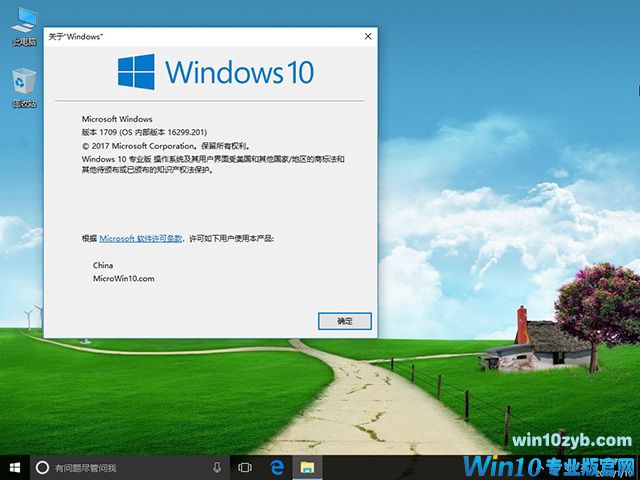640x480 pixels.
Task: Click the Cortana circle icon
Action: coord(42,467)
